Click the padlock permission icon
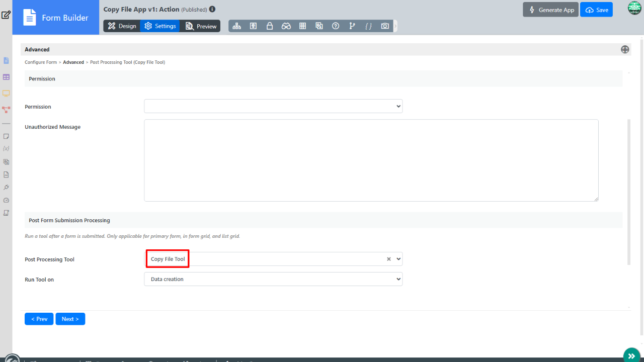This screenshot has height=362, width=644. [x=270, y=26]
